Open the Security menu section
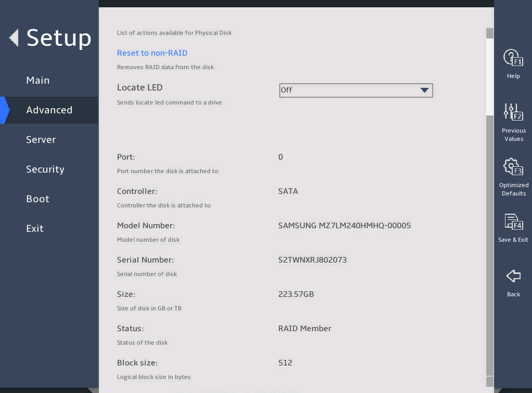 (x=45, y=169)
